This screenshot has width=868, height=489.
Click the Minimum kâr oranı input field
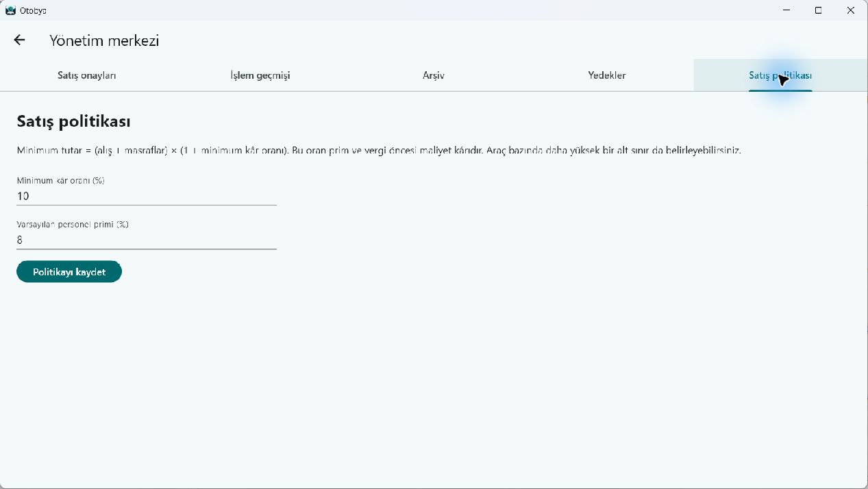coord(147,197)
